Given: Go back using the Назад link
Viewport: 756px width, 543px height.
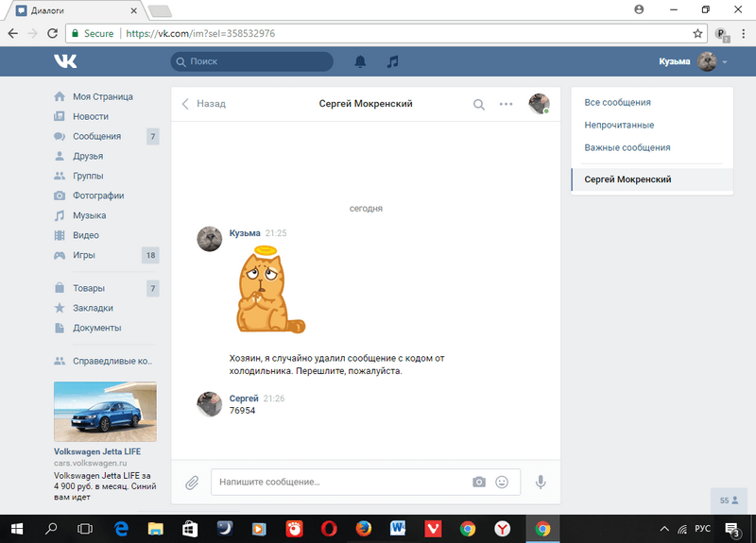Looking at the screenshot, I should coord(203,104).
